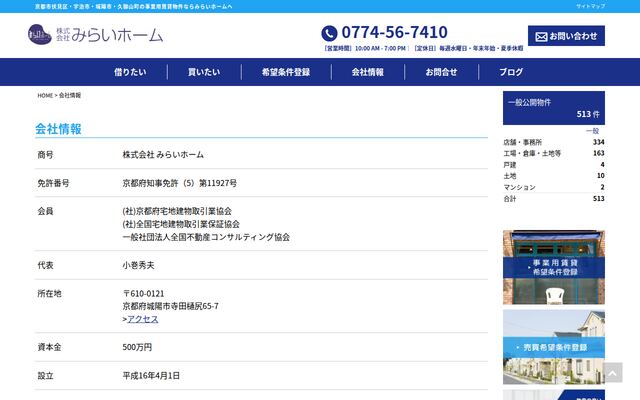Click 一般社団法人全国不動産コンサルティング協会 text
This screenshot has width=640, height=400.
coord(206,237)
